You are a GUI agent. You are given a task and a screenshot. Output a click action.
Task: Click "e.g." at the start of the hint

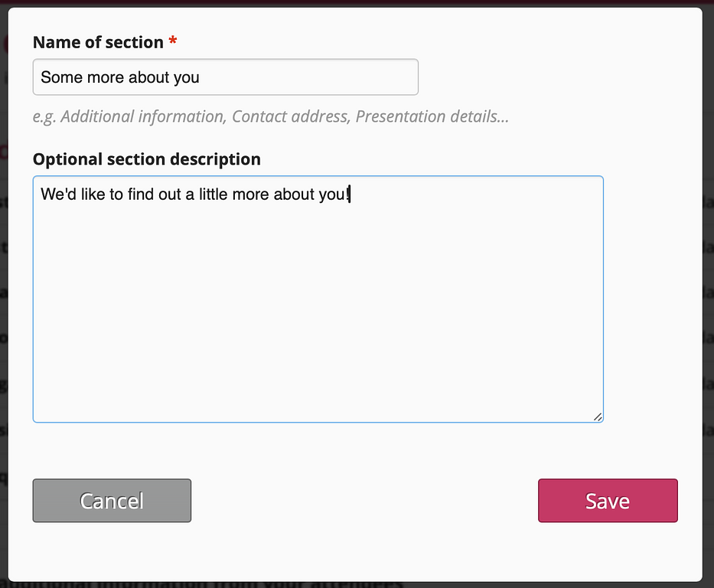pyautogui.click(x=44, y=116)
